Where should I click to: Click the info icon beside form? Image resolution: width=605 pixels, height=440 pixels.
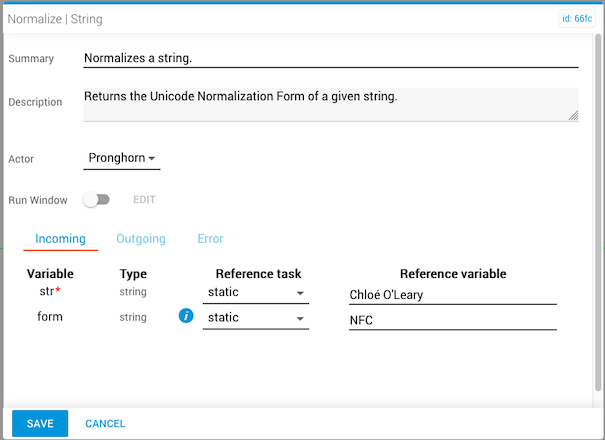(185, 317)
